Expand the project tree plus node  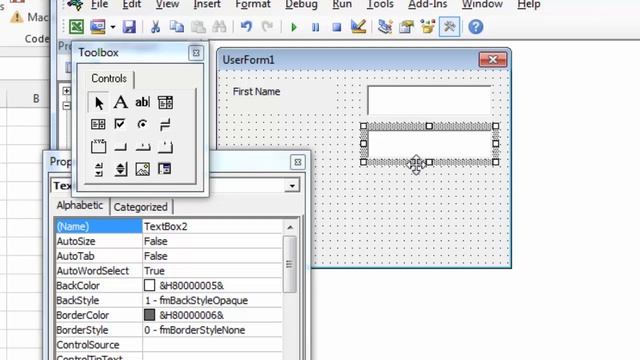point(67,91)
